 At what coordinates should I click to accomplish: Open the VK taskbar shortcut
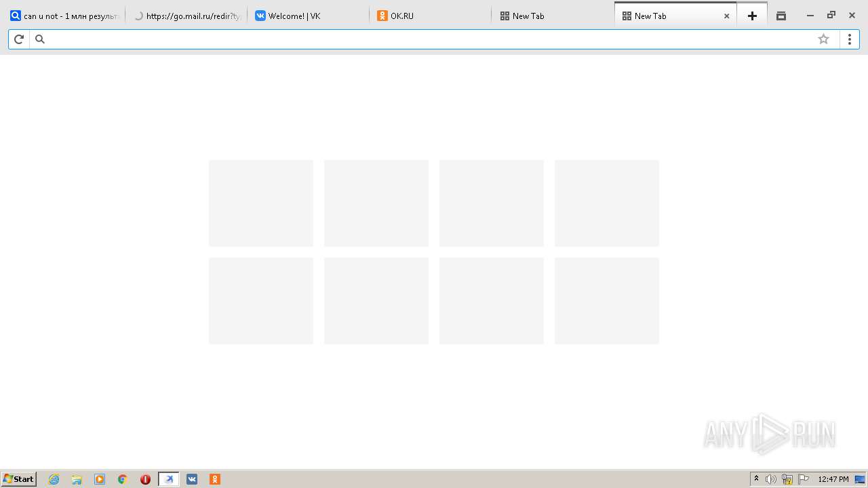pyautogui.click(x=192, y=479)
